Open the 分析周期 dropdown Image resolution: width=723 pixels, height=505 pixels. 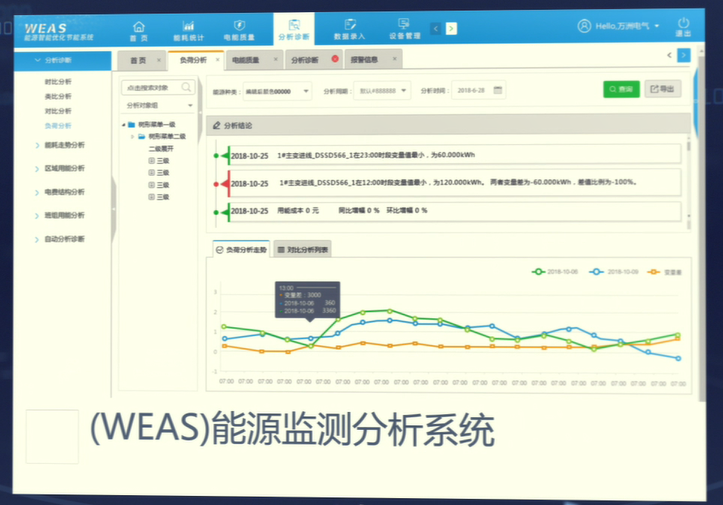tap(381, 91)
